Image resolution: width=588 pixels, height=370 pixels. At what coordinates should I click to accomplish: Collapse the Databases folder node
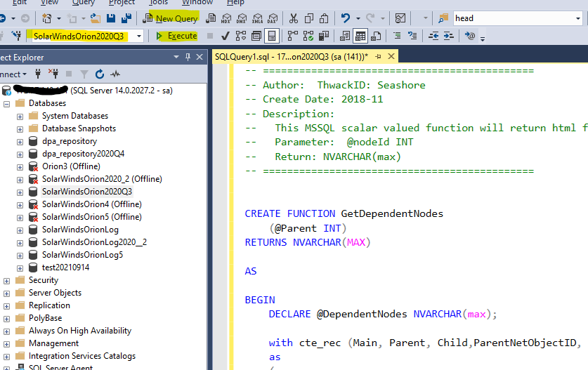pos(7,104)
